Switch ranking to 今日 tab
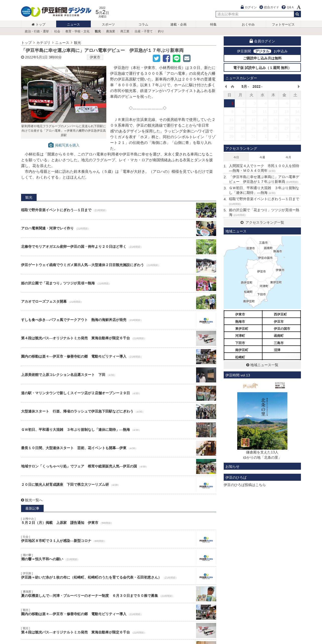 (x=236, y=157)
